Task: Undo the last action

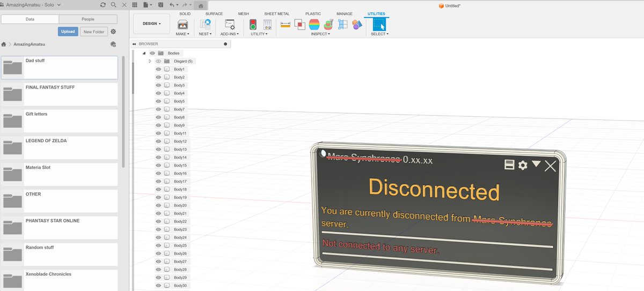Action: click(x=172, y=5)
